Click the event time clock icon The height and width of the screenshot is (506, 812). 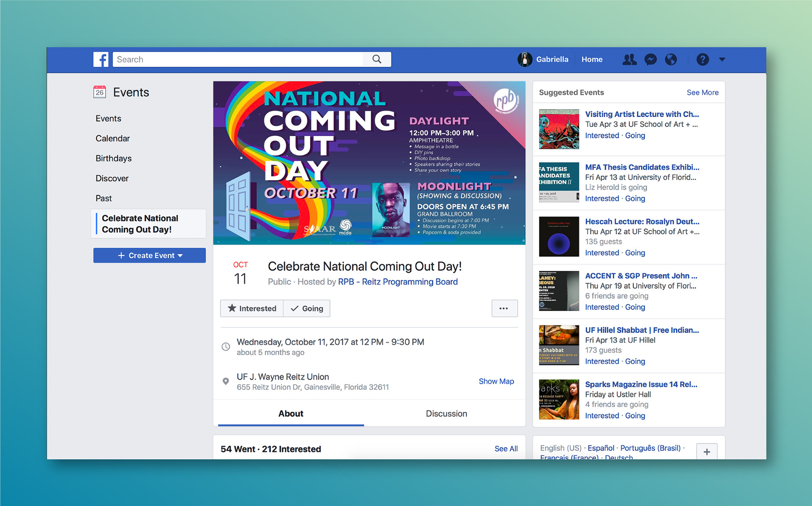226,347
